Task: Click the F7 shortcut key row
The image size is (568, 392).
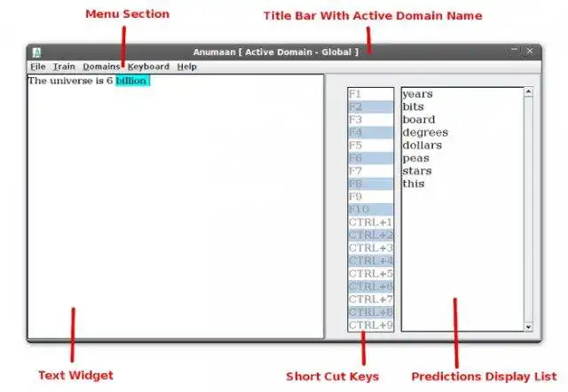Action: tap(371, 171)
